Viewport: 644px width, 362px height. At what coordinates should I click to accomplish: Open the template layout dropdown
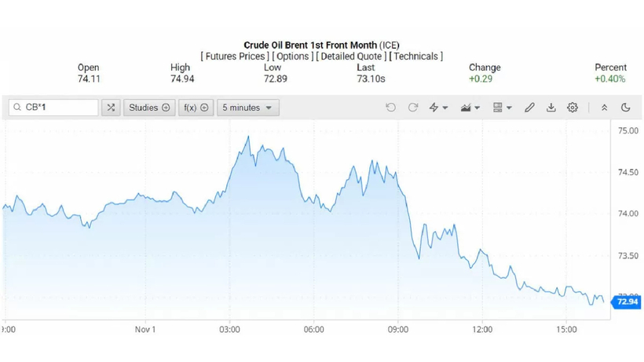coord(502,108)
